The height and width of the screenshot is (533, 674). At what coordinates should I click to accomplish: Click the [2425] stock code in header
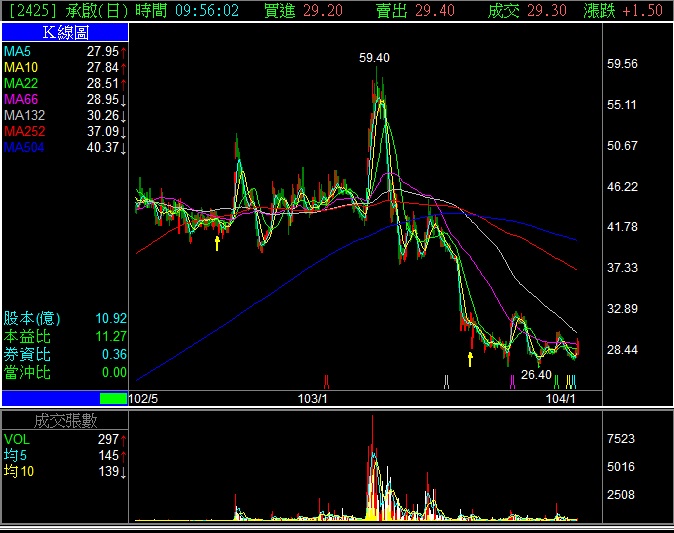33,10
